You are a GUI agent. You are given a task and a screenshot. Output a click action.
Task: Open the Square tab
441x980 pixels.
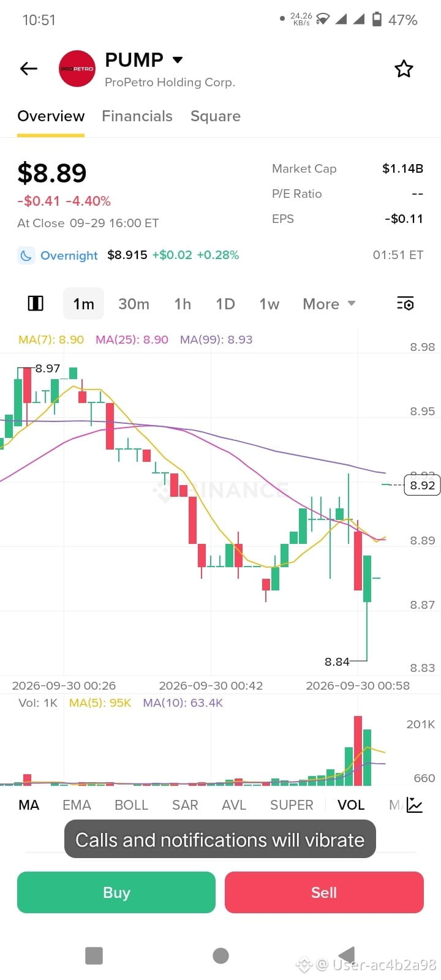pos(216,116)
